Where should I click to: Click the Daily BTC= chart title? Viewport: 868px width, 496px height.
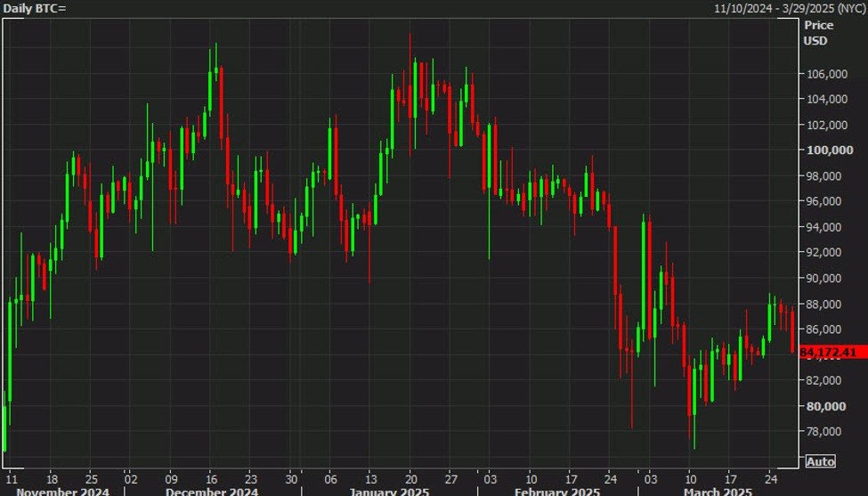pos(34,8)
